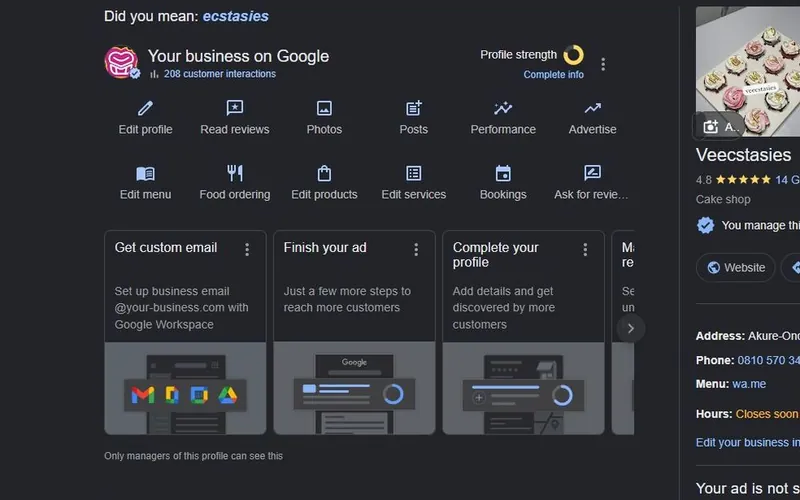Viewport: 800px width, 500px height.
Task: Open the Complete your profile card
Action: [523, 333]
